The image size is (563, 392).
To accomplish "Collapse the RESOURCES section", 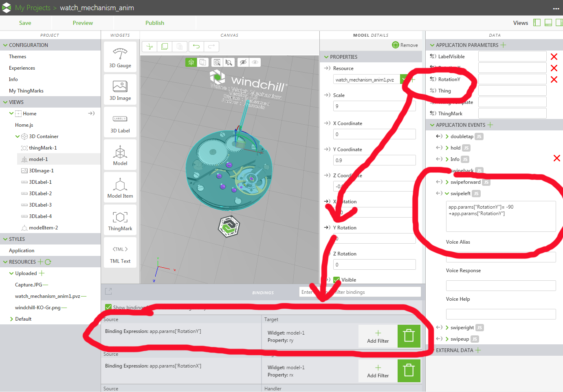I will 5,262.
